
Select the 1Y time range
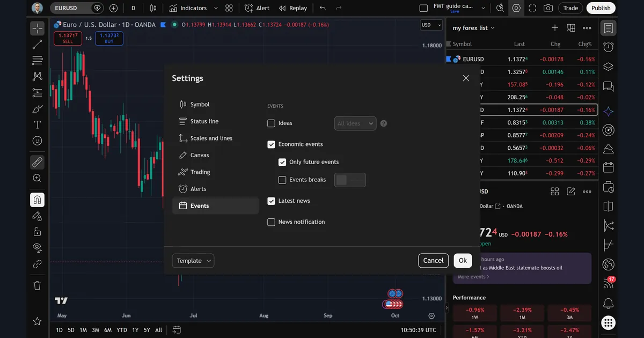click(x=135, y=330)
